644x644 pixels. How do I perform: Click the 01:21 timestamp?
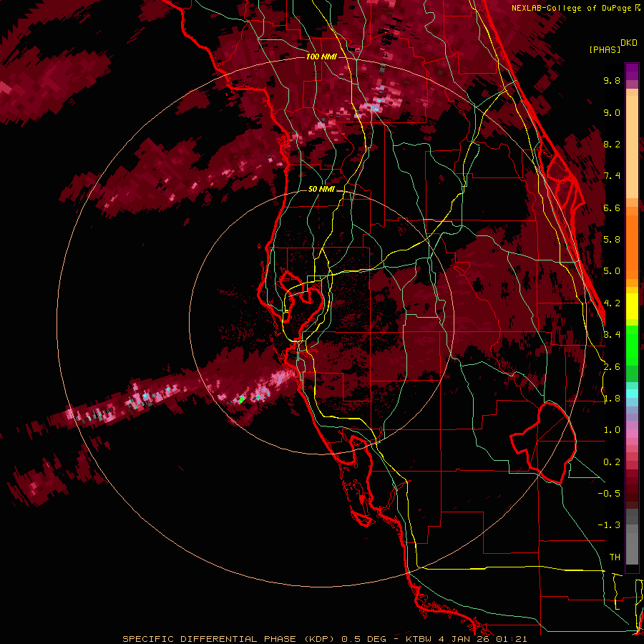click(512, 639)
